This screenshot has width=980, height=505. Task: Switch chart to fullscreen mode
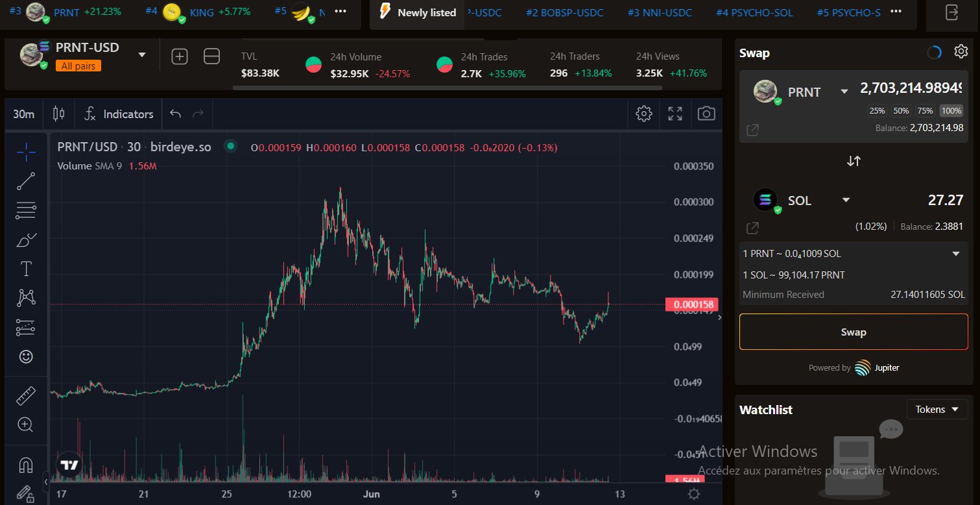tap(675, 114)
